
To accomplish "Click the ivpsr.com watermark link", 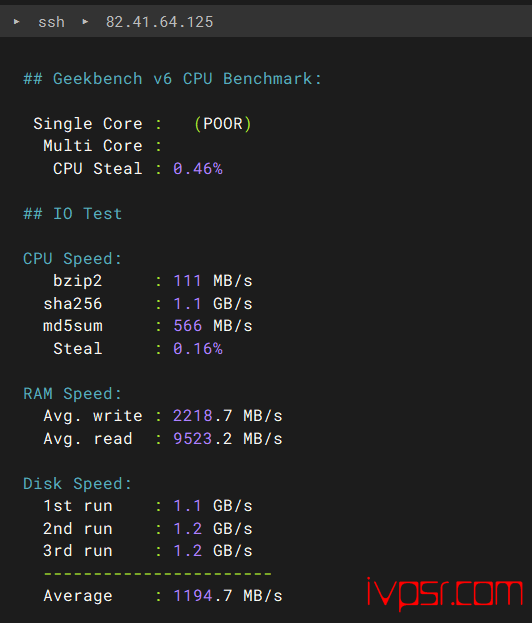I will [445, 594].
